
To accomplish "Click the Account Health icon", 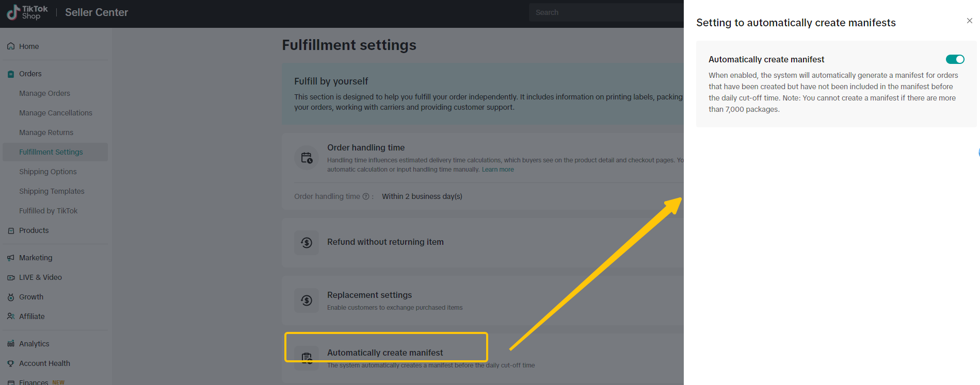I will (x=11, y=363).
